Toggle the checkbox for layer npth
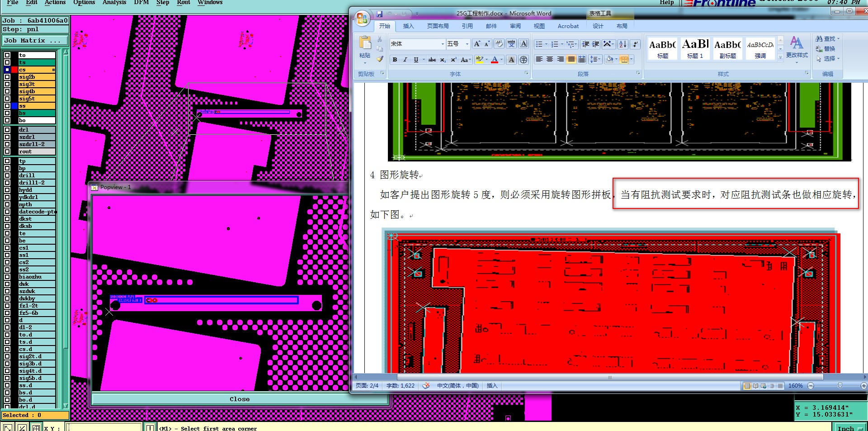The image size is (868, 431). [7, 204]
